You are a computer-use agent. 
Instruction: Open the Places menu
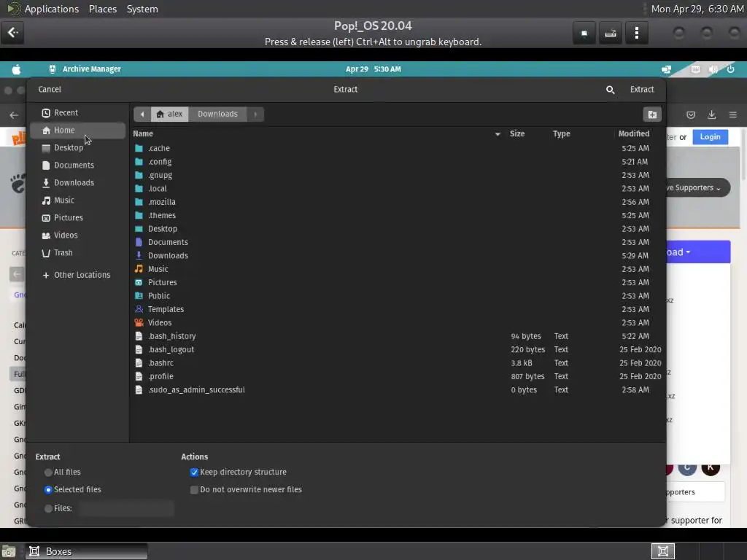tap(102, 9)
